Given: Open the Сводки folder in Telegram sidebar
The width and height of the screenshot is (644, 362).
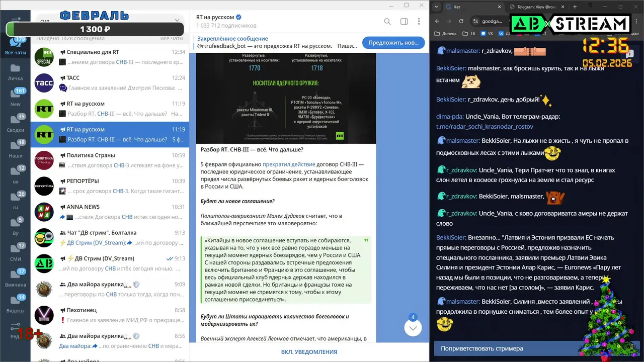Looking at the screenshot, I should (15, 123).
